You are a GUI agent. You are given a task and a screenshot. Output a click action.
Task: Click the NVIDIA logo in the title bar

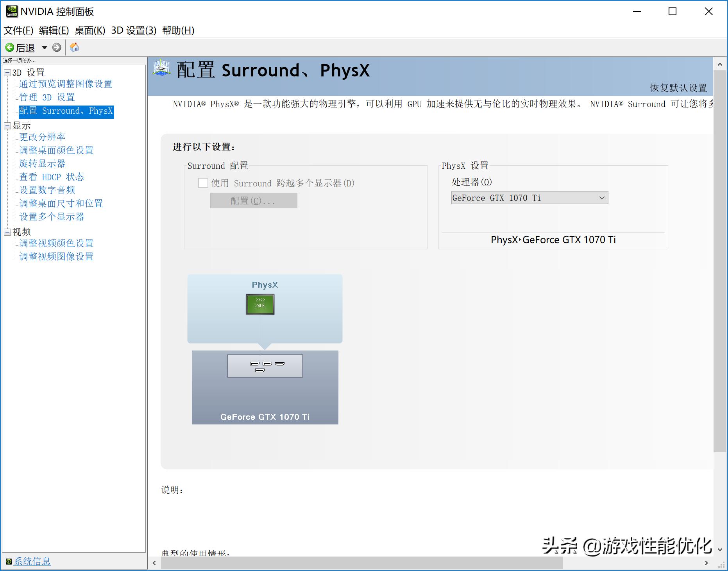pyautogui.click(x=12, y=11)
